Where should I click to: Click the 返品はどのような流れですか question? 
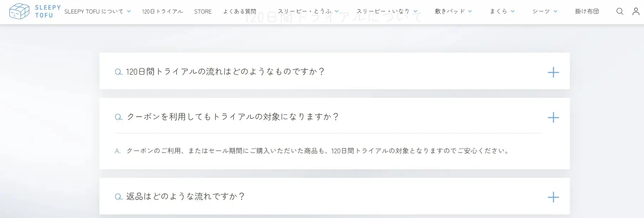point(185,197)
